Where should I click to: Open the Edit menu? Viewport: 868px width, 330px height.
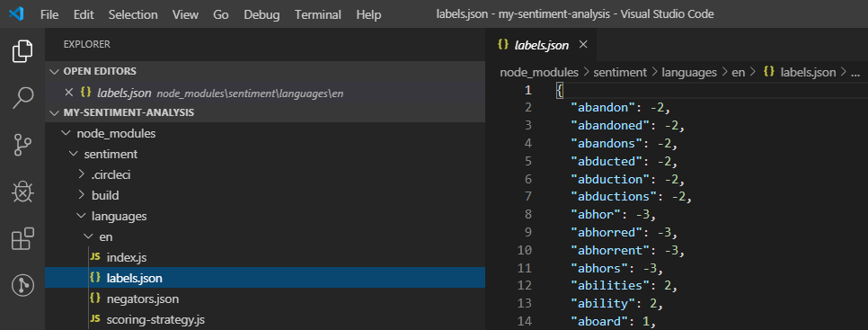(x=84, y=14)
